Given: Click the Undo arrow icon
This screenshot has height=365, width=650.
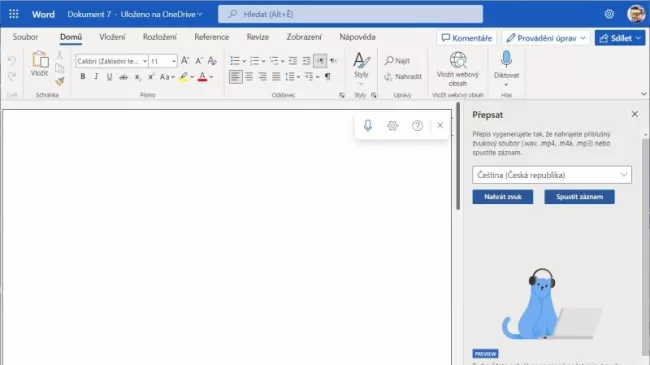Looking at the screenshot, I should point(12,61).
